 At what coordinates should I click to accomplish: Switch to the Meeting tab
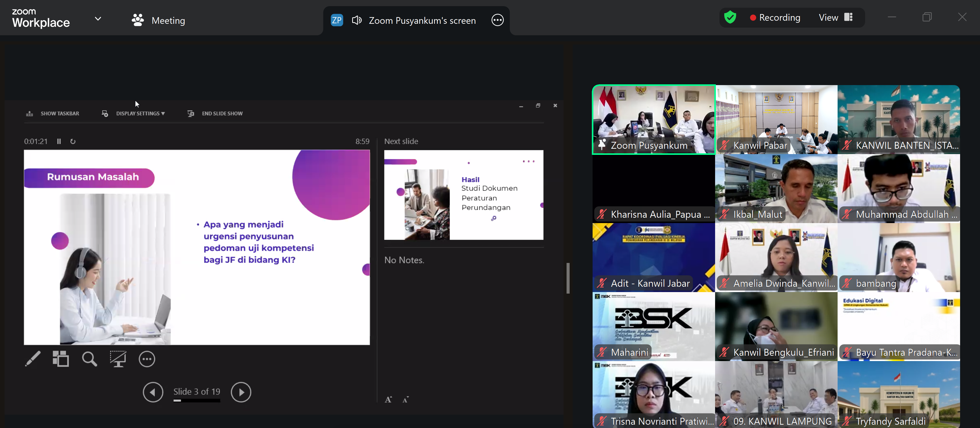(158, 20)
